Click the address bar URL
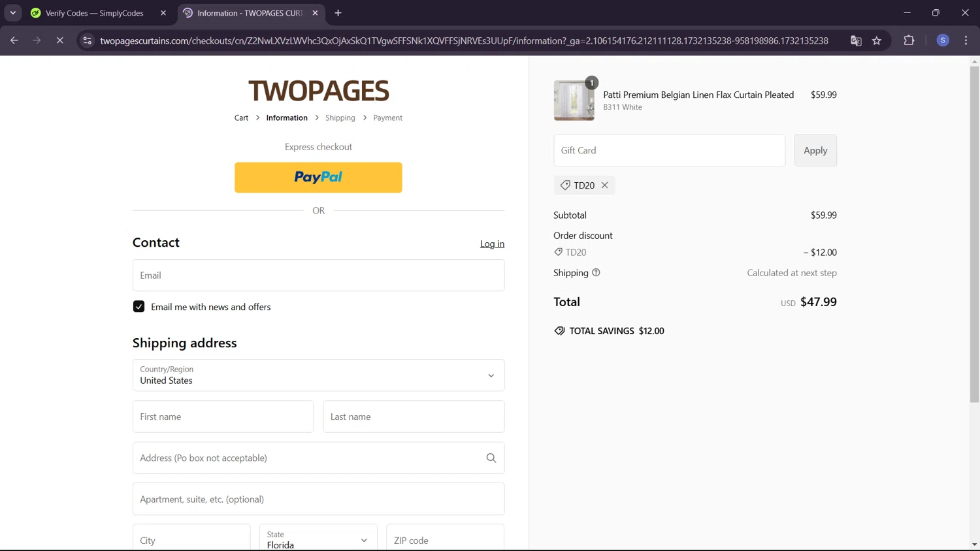 464,40
